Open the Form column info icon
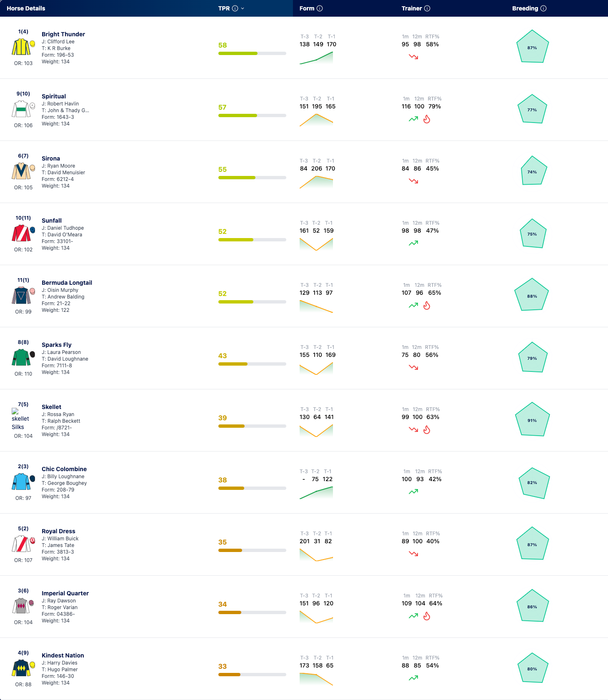Image resolution: width=608 pixels, height=700 pixels. pos(320,8)
